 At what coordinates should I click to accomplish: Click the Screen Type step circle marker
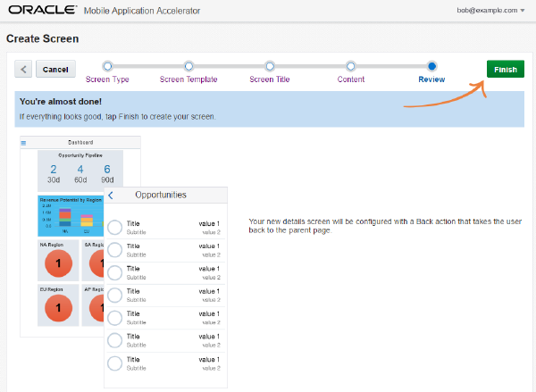tap(107, 66)
